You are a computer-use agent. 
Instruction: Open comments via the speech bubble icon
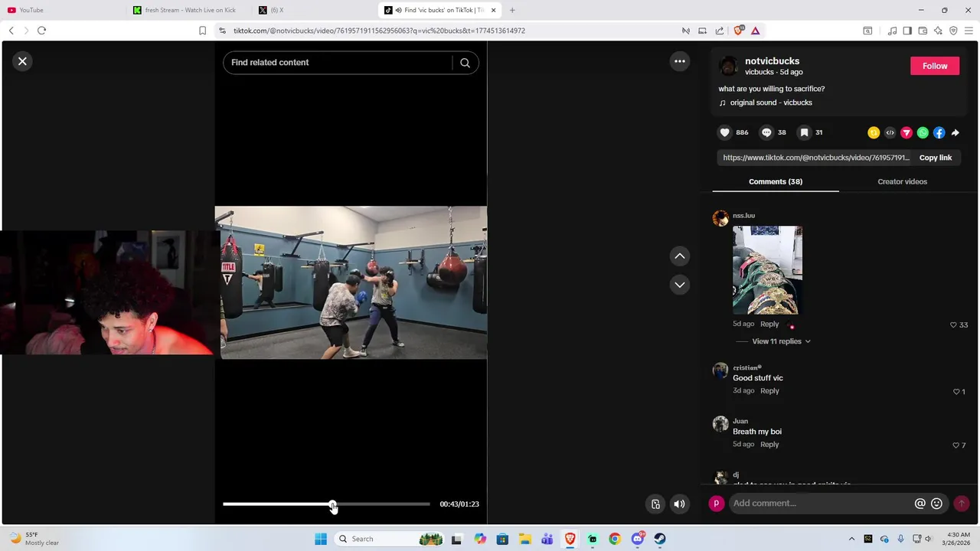point(766,132)
